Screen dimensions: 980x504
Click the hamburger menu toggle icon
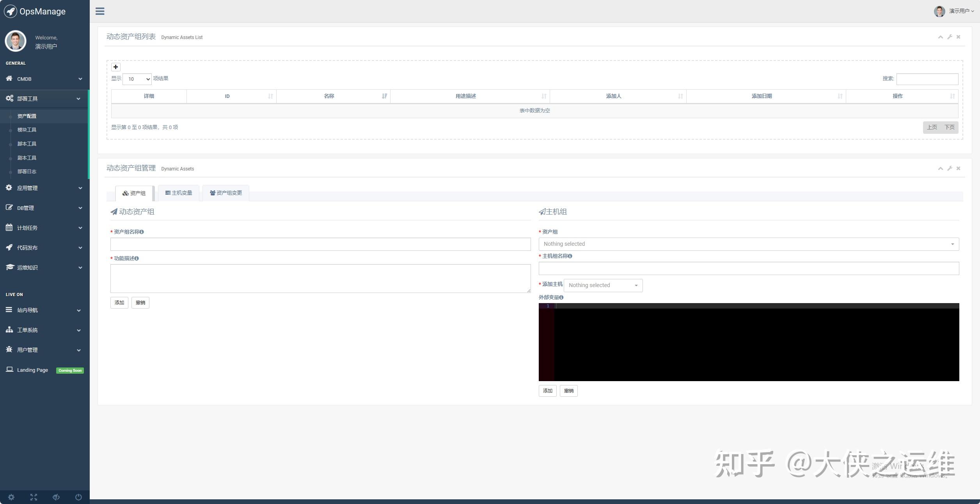[100, 11]
